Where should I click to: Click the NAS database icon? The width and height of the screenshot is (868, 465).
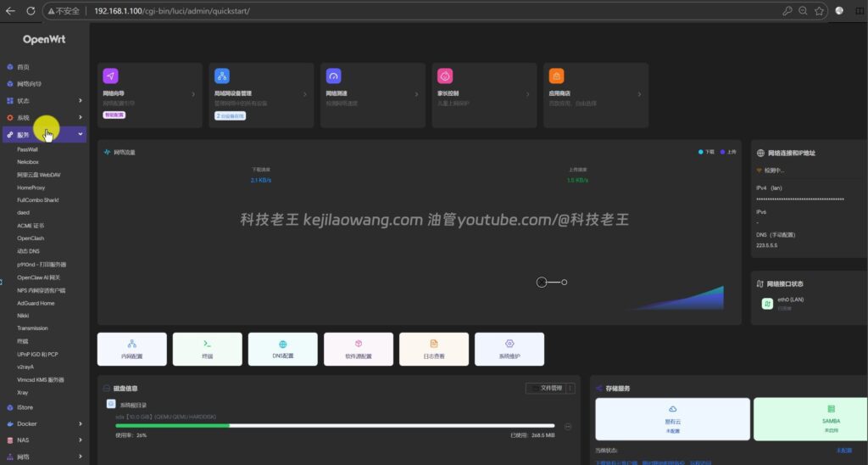(x=10, y=440)
